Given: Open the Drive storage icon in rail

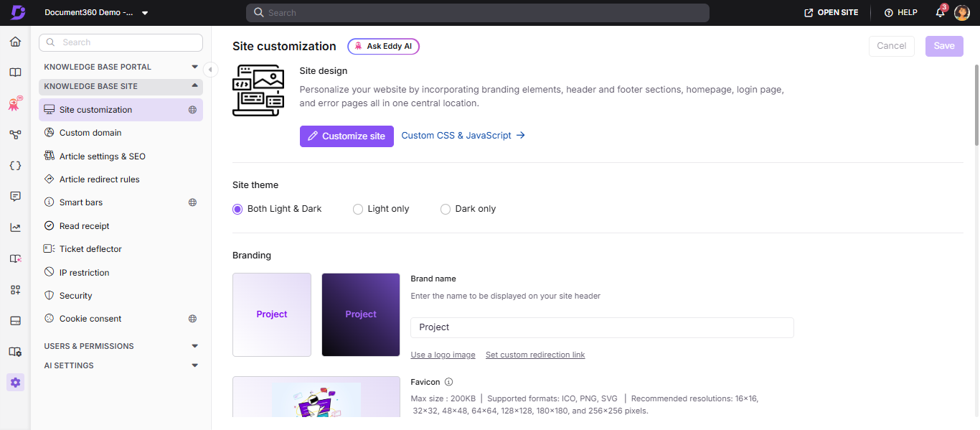Looking at the screenshot, I should pos(15,320).
